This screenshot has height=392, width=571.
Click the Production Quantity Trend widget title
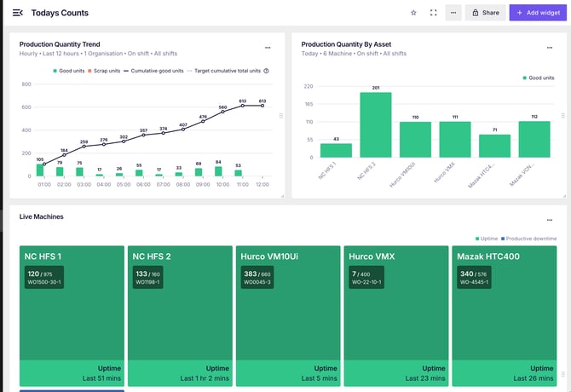point(60,44)
